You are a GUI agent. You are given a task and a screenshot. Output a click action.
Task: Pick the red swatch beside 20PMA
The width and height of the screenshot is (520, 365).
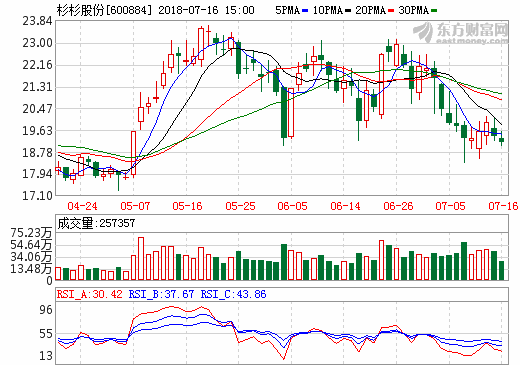point(391,11)
